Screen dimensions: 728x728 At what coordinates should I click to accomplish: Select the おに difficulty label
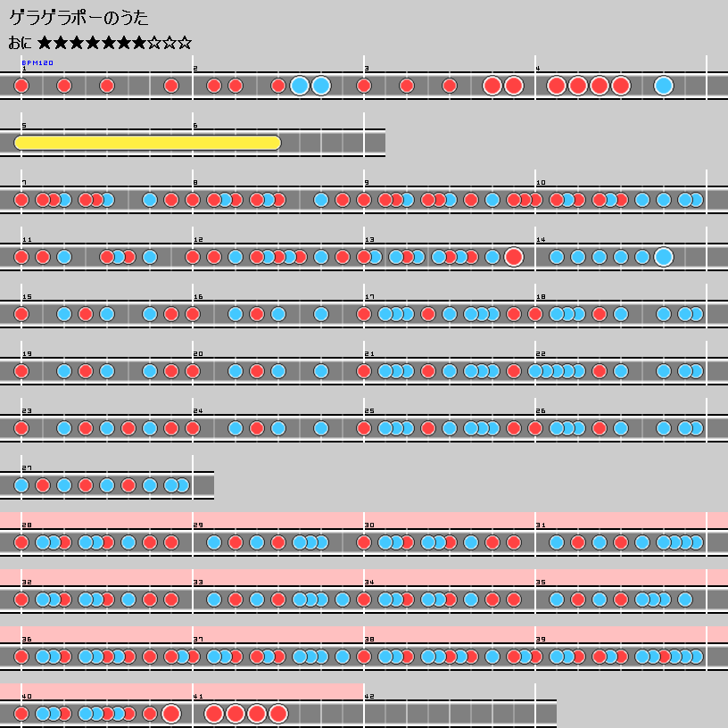20,43
